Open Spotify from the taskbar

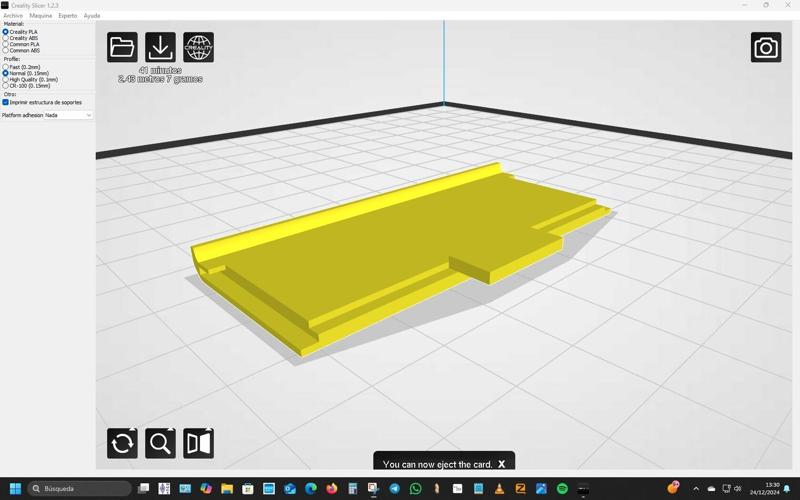pyautogui.click(x=562, y=489)
